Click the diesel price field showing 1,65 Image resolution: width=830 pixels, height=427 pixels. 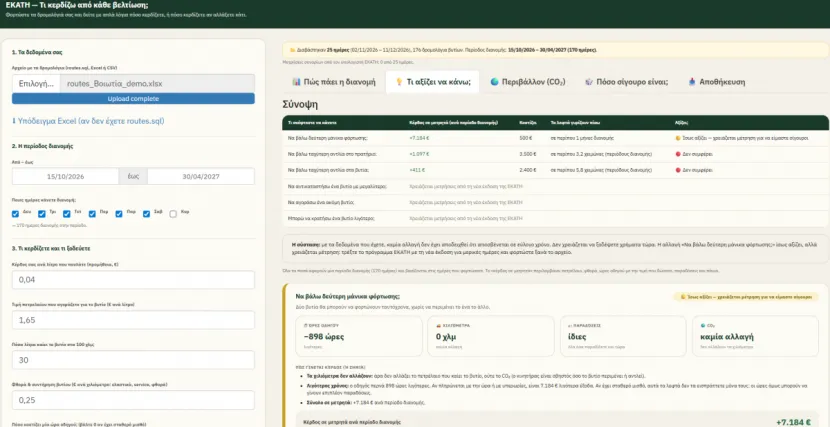133,320
